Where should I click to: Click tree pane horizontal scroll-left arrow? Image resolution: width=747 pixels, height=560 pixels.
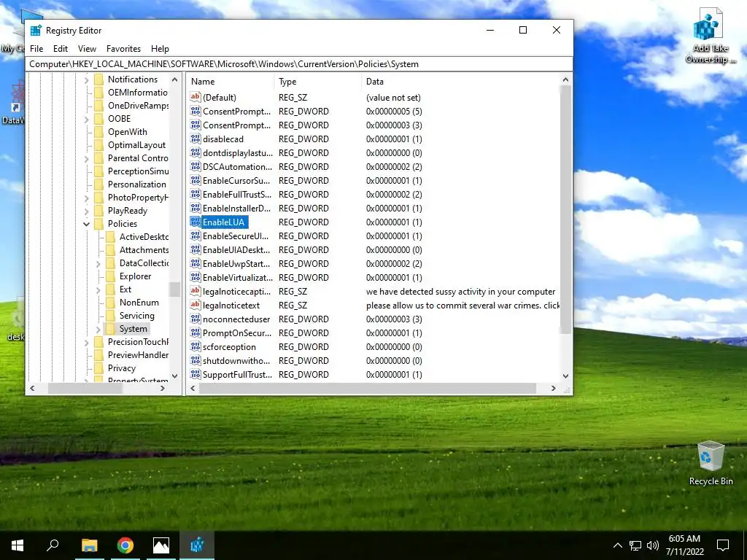click(x=32, y=389)
